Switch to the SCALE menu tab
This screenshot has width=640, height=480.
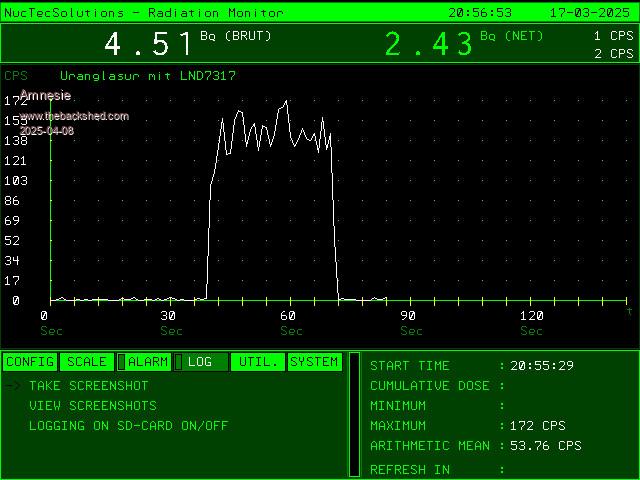(87, 362)
